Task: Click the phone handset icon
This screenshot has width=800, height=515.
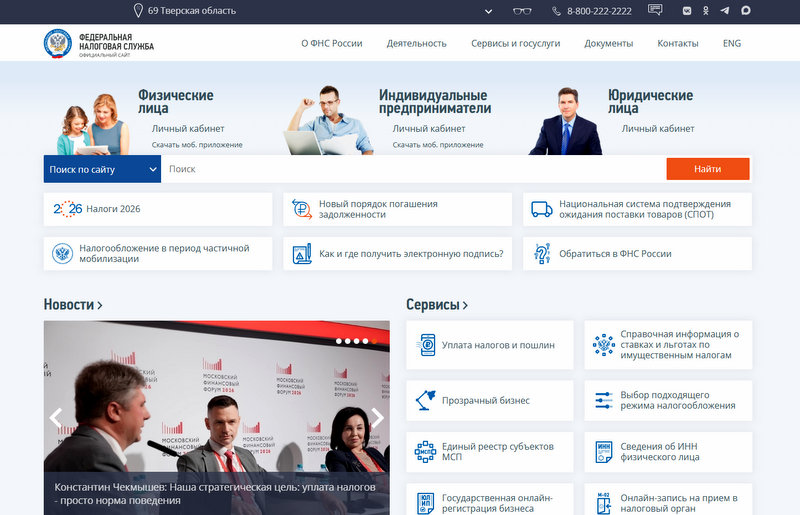Action: [x=556, y=11]
